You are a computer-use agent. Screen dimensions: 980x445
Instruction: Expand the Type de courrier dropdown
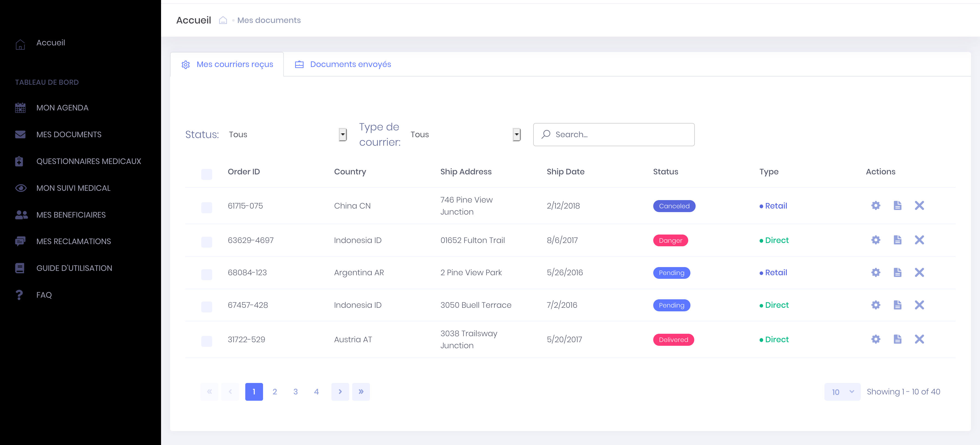516,134
